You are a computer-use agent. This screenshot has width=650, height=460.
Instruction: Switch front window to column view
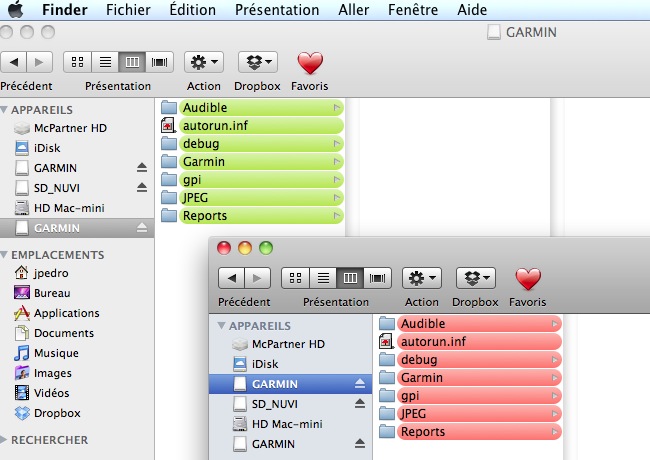350,278
